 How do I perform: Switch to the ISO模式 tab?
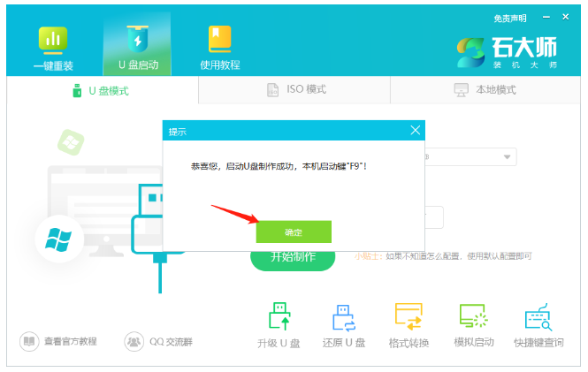[295, 90]
